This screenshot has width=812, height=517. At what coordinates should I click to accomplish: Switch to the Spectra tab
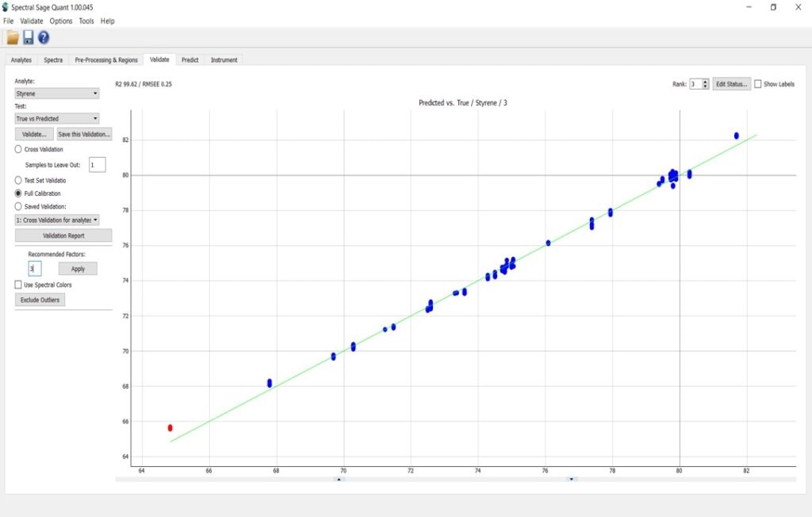(53, 60)
